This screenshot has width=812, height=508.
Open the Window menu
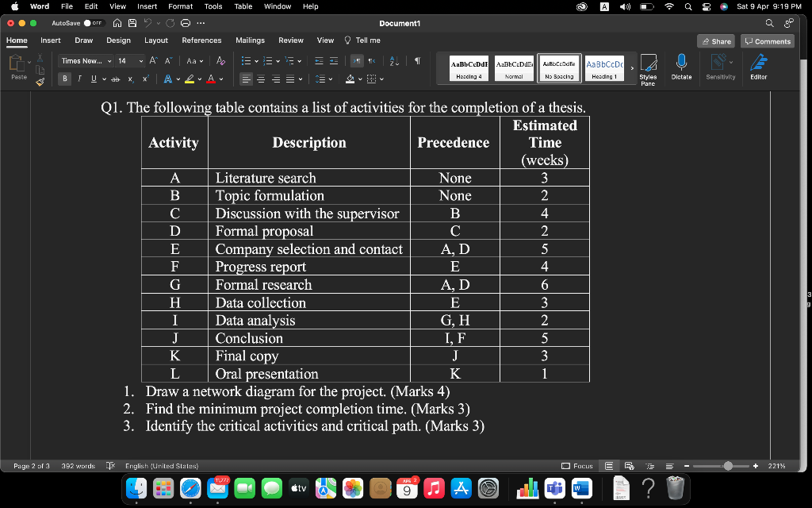(277, 6)
